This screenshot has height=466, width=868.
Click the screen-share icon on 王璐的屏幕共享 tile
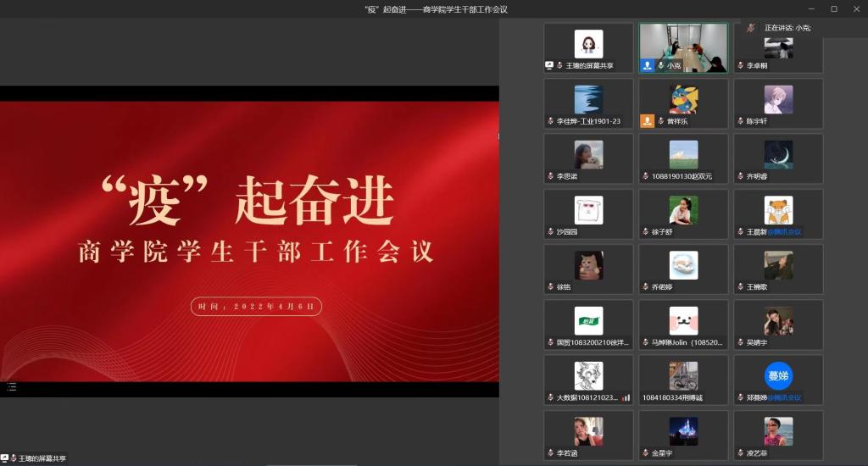click(x=549, y=65)
